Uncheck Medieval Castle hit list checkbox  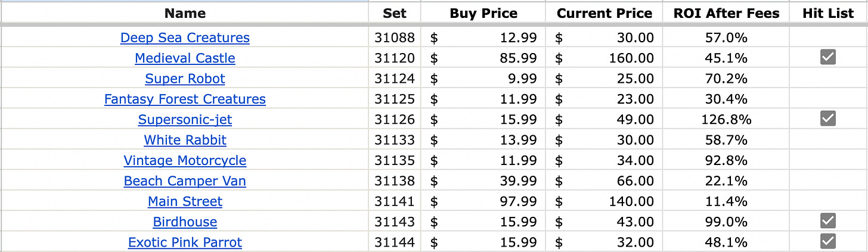[x=828, y=57]
